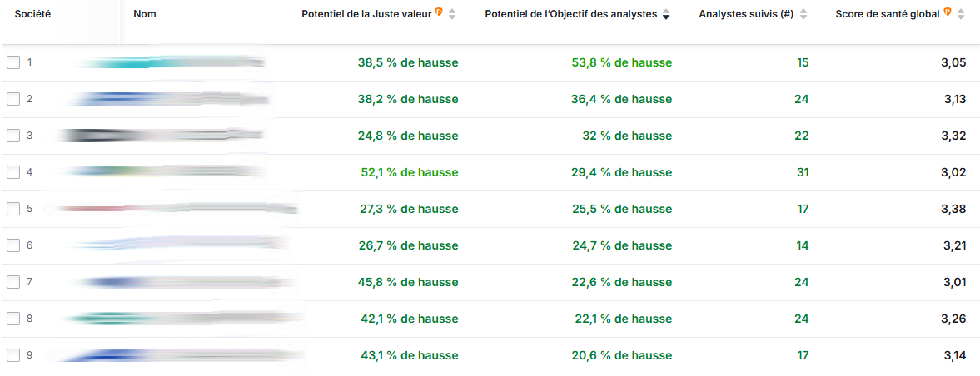Click the Société column header
This screenshot has width=980, height=376.
[x=32, y=14]
